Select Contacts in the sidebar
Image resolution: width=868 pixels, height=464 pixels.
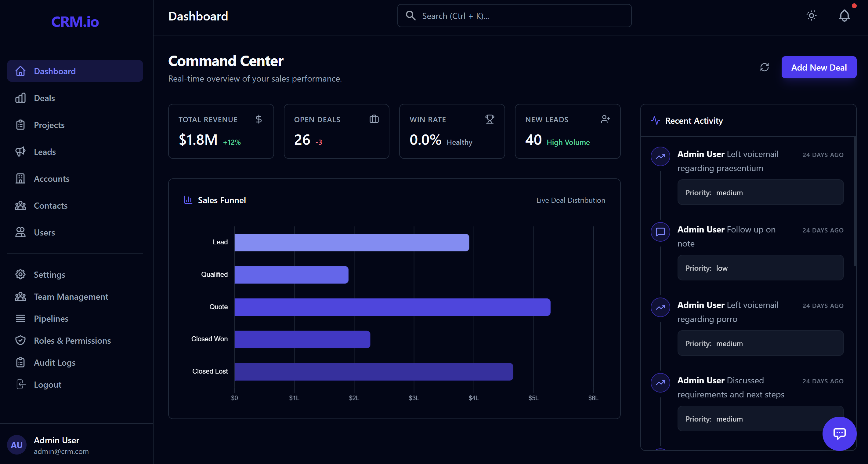click(x=75, y=206)
